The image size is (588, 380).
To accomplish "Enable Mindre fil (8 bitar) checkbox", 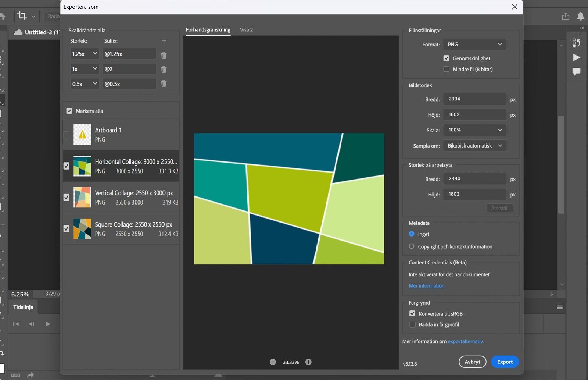I will pyautogui.click(x=446, y=69).
